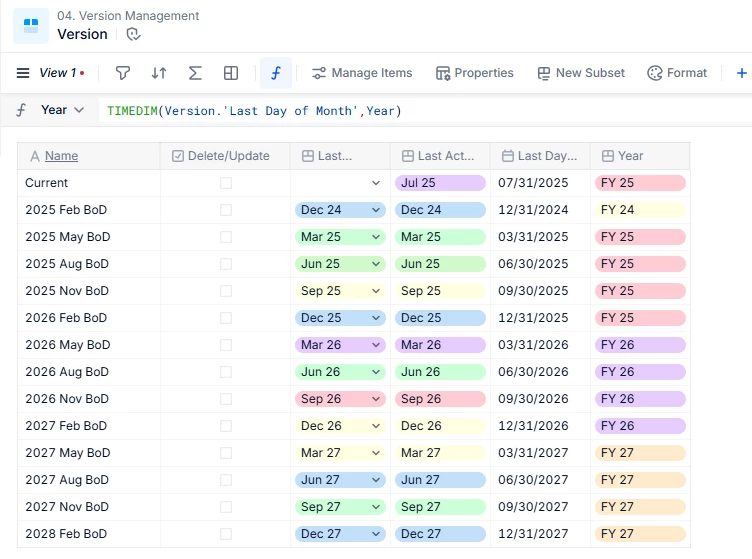Click FY 26 tag in 2026 Nov BoD row

tap(640, 399)
